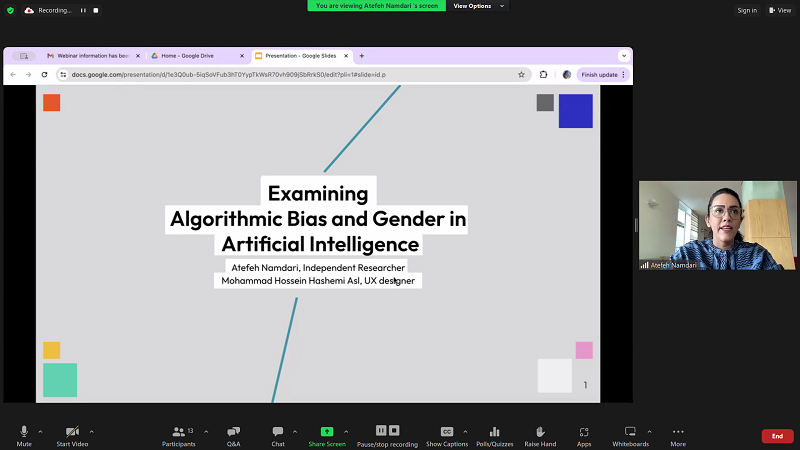Click the green Share Screen icon
800x450 pixels.
click(x=327, y=431)
